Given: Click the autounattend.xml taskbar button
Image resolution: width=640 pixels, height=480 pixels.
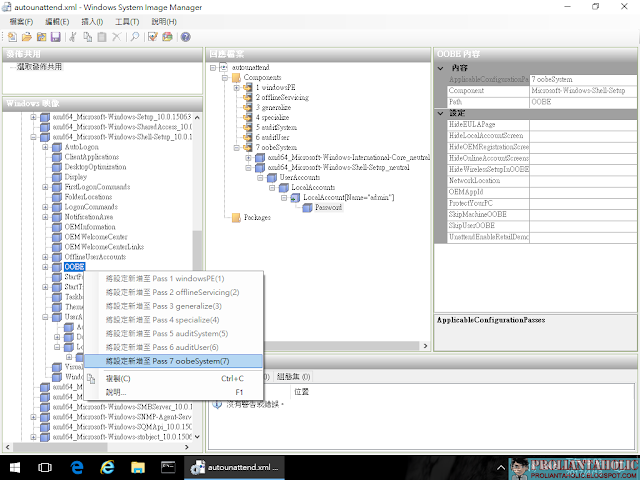Looking at the screenshot, I should pos(234,467).
